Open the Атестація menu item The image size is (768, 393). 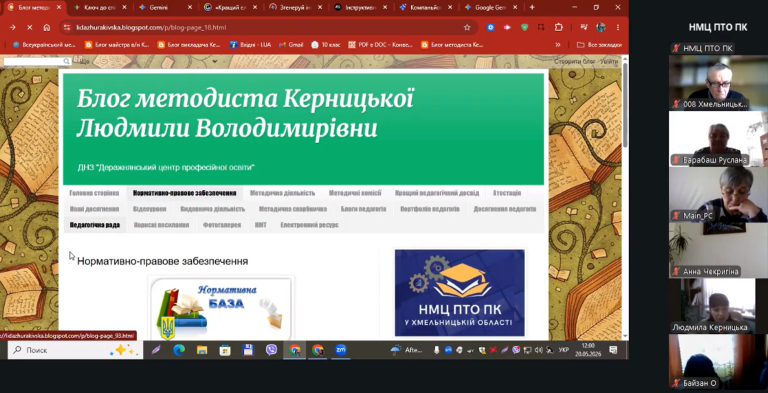coord(506,193)
